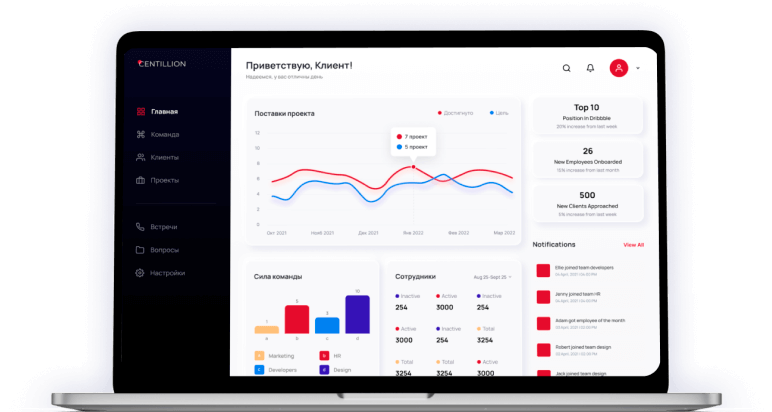Click the purple Design bar in chart

point(357,314)
